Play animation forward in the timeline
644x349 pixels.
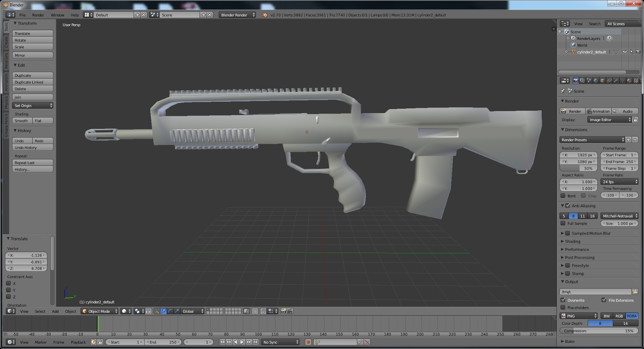242,342
